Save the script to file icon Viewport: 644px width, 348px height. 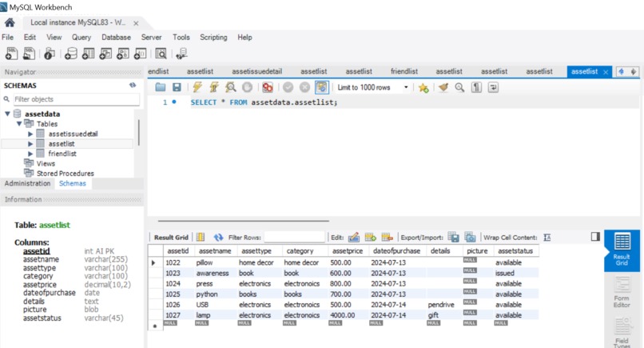tap(177, 87)
